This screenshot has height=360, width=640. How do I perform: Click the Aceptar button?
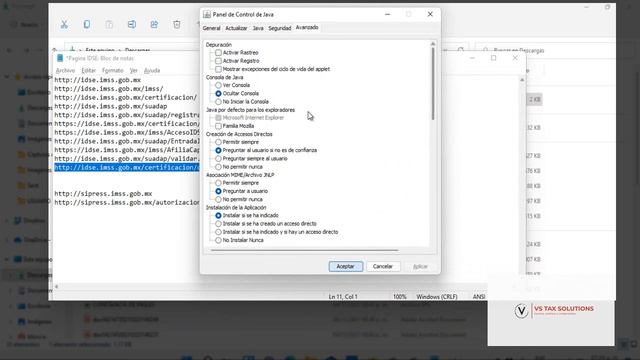coord(346,266)
